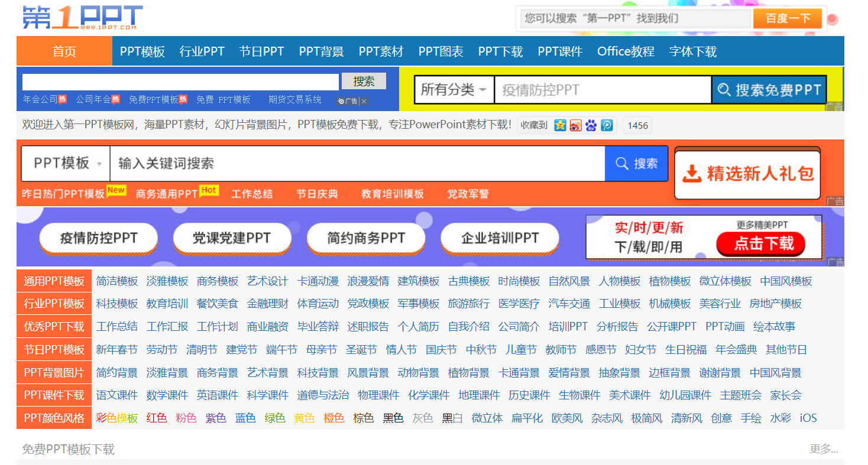Go to PPT下载 in the navigation bar

point(501,51)
